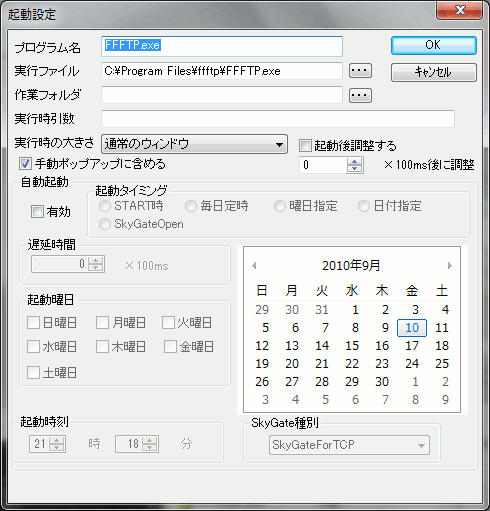Select date 30 in September calendar
This screenshot has width=490, height=511.
pos(382,382)
